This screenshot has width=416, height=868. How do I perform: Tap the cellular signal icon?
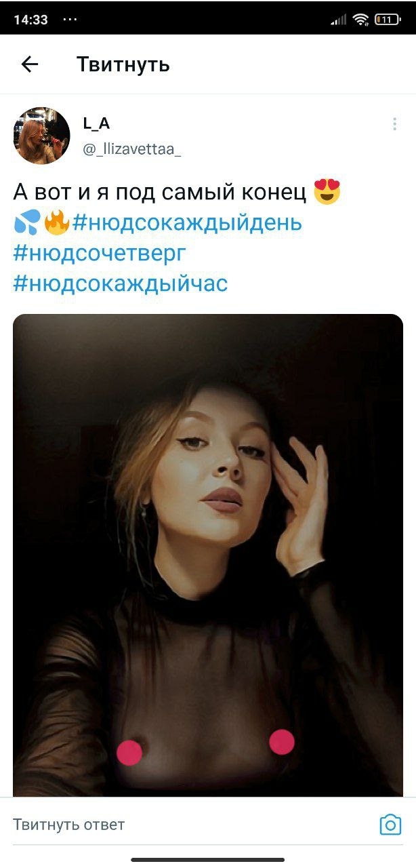click(339, 20)
